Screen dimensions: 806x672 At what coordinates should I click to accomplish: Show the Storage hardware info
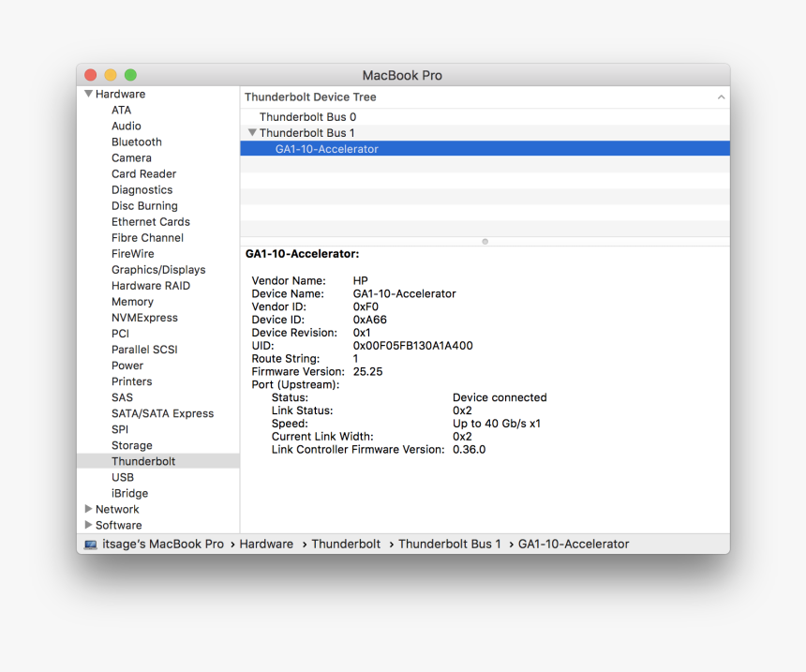pos(132,445)
